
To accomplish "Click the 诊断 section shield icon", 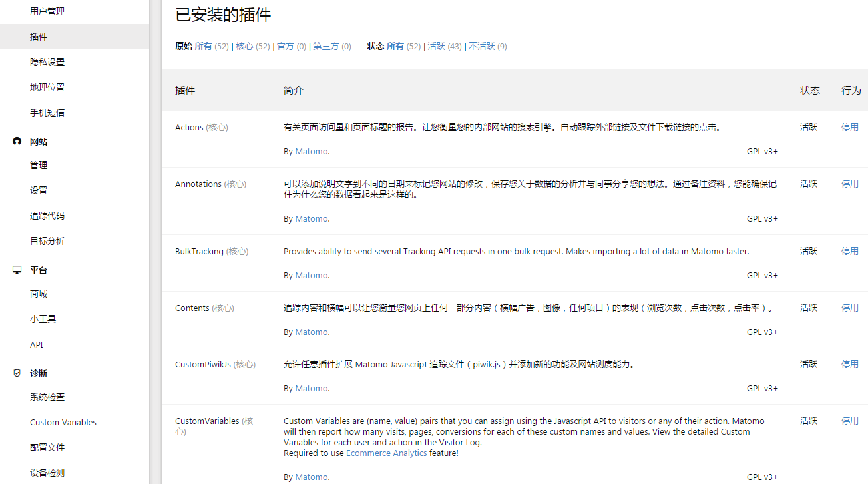I will pos(17,373).
